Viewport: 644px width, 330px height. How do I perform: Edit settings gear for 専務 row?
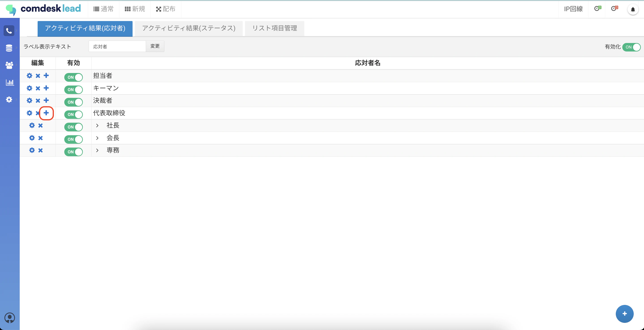(x=32, y=150)
